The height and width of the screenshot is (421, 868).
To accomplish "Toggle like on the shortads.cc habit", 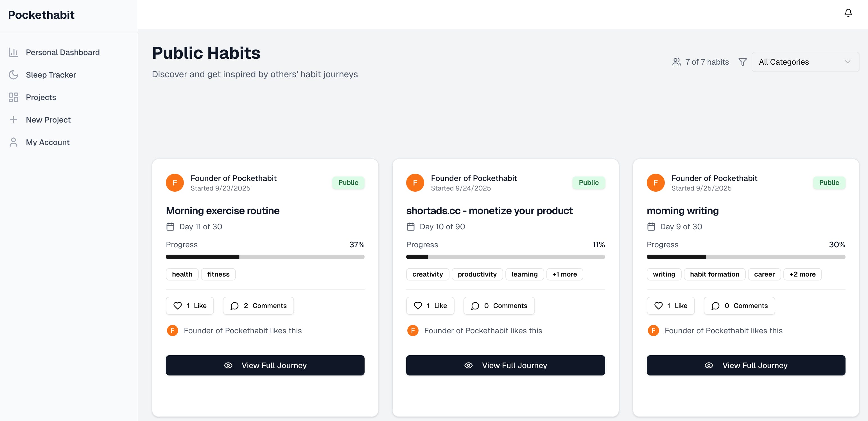I will tap(430, 305).
